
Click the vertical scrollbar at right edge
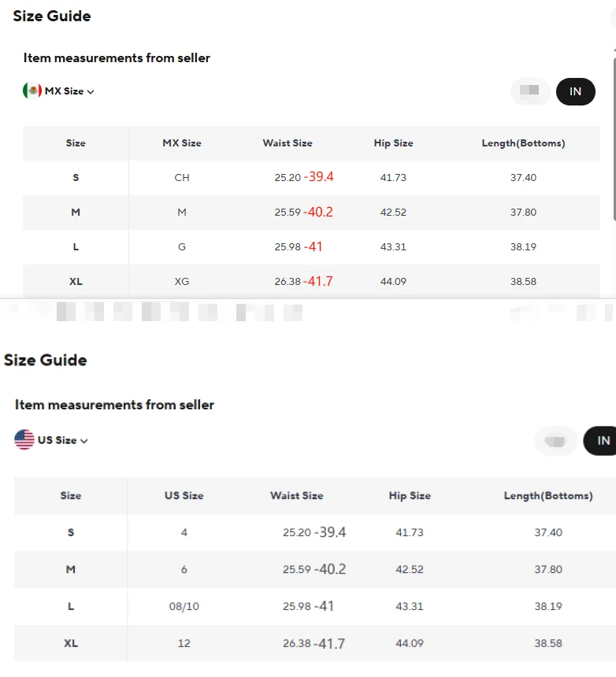click(x=614, y=139)
